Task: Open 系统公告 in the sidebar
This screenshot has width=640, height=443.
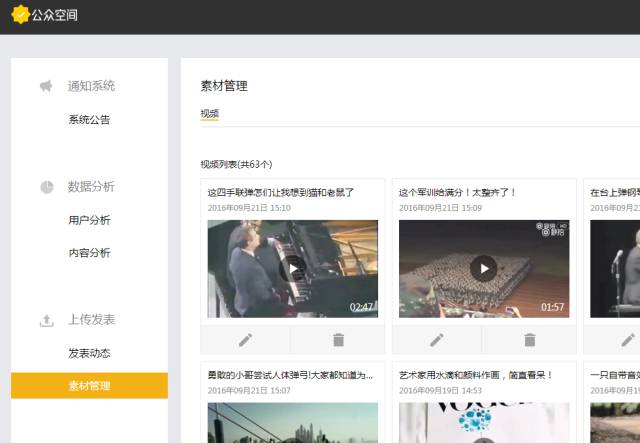Action: coord(89,120)
